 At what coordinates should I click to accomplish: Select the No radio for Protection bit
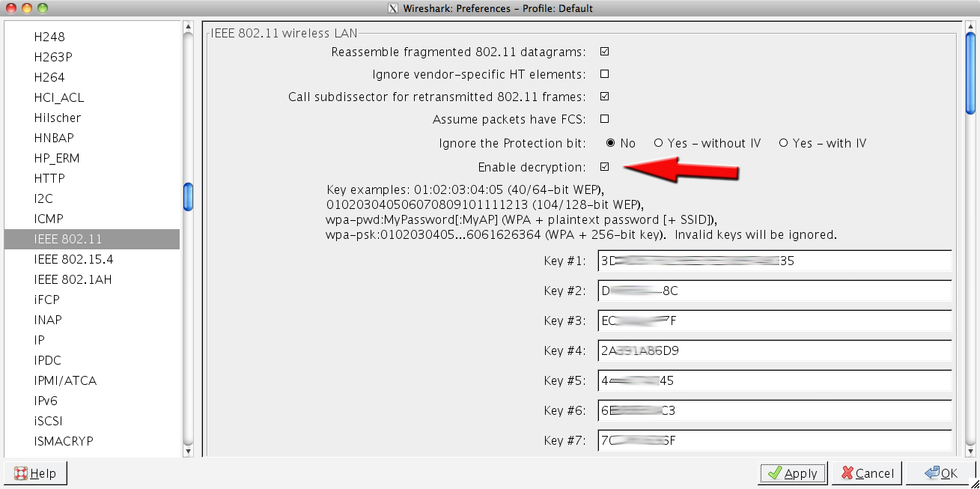pyautogui.click(x=611, y=143)
